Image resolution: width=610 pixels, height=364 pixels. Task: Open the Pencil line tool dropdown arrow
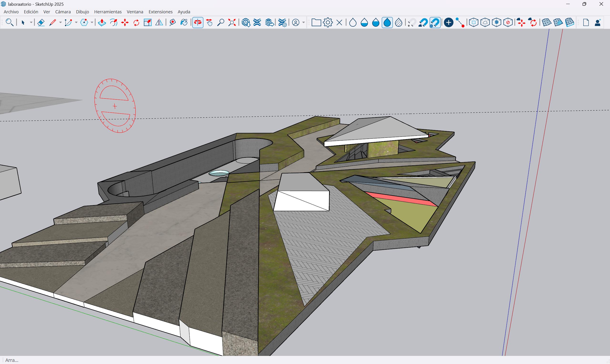click(x=60, y=23)
